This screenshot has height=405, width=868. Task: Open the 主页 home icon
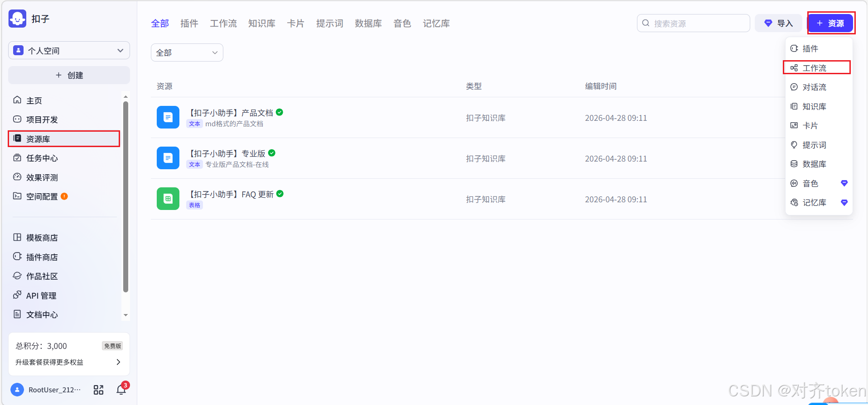[x=17, y=100]
